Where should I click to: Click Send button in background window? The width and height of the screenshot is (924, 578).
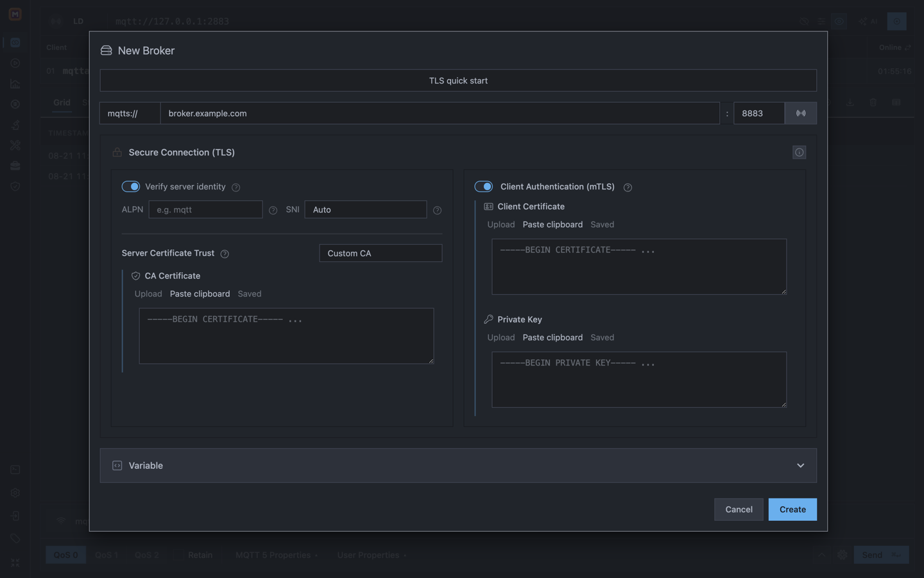(x=881, y=555)
